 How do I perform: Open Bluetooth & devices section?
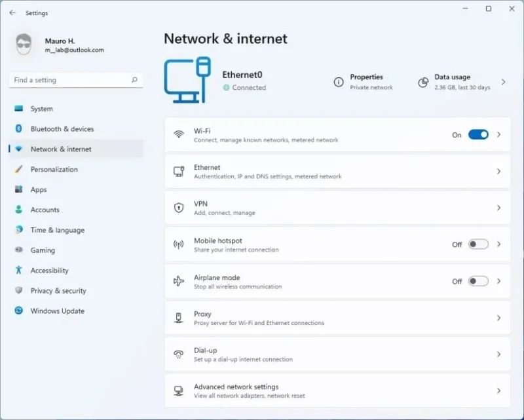[62, 128]
